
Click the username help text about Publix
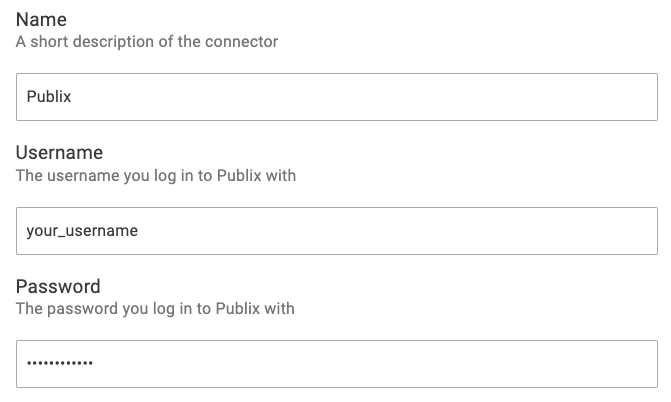[x=155, y=175]
